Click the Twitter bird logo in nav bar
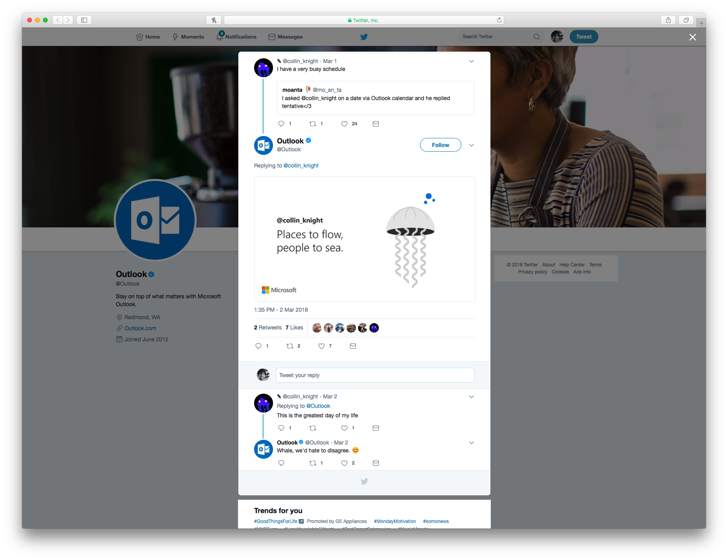Viewport: 728px width, 560px height. pos(364,37)
